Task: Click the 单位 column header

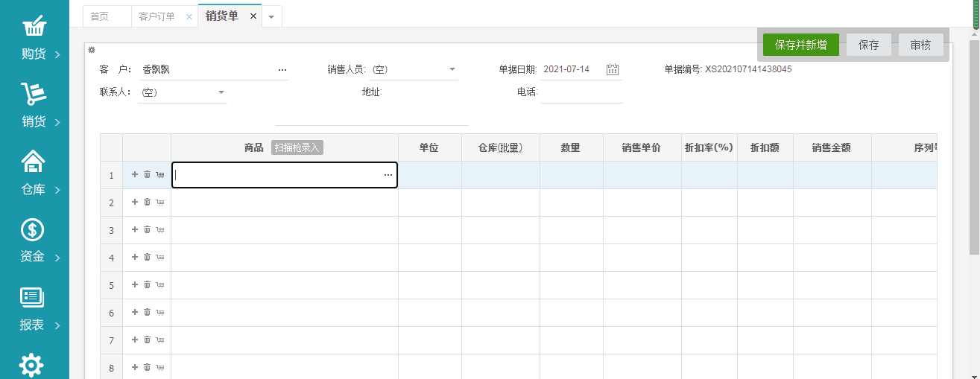Action: pyautogui.click(x=429, y=147)
